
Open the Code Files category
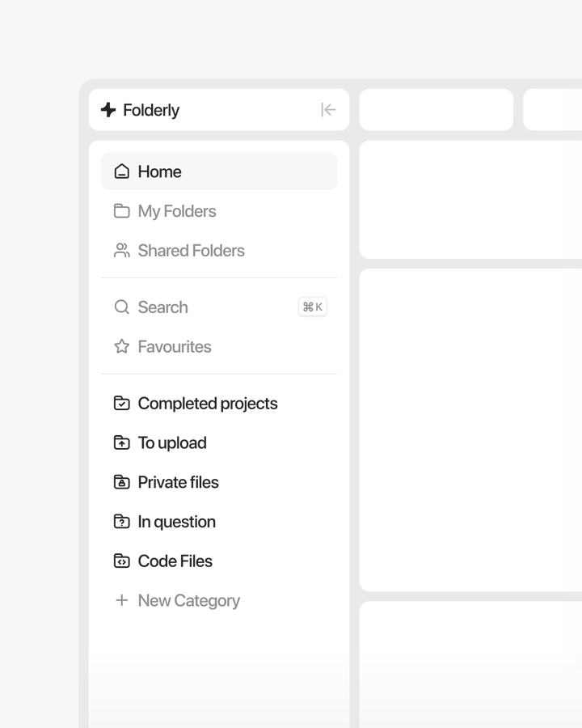(175, 561)
